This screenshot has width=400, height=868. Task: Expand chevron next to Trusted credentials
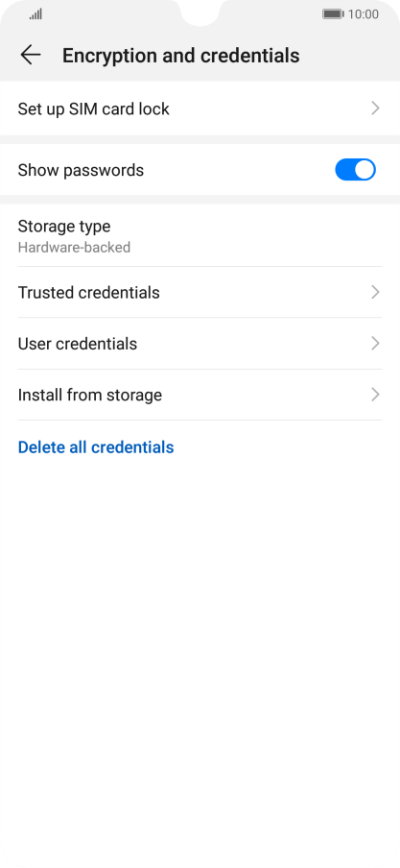(375, 292)
